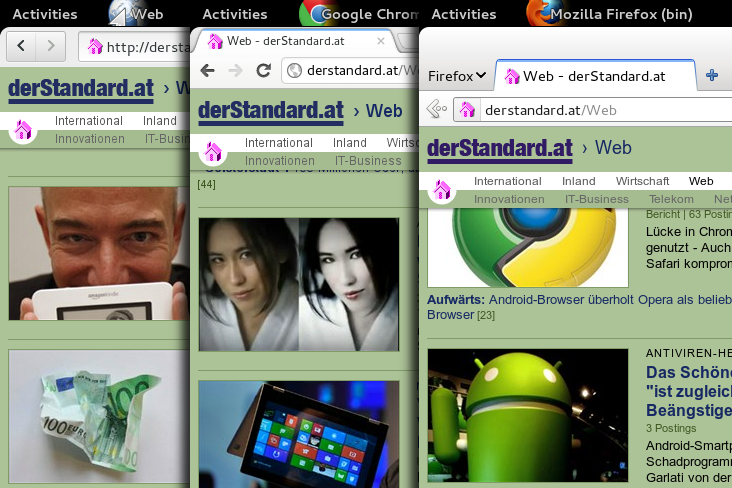Click the 'Lücke in Chrome' teaser text
This screenshot has width=732, height=488.
pos(689,248)
